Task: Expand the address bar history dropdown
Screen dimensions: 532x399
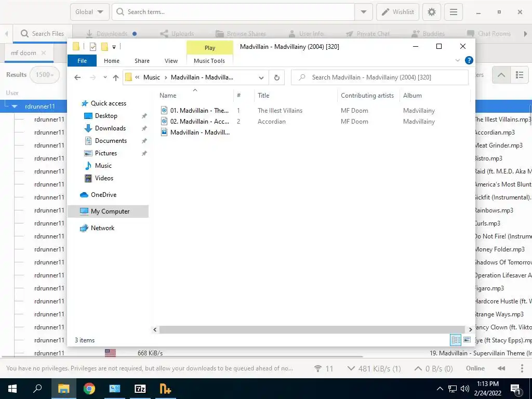Action: [x=261, y=77]
